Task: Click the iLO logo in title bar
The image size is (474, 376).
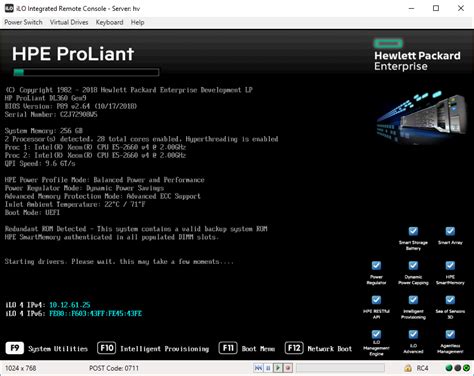Action: point(9,8)
